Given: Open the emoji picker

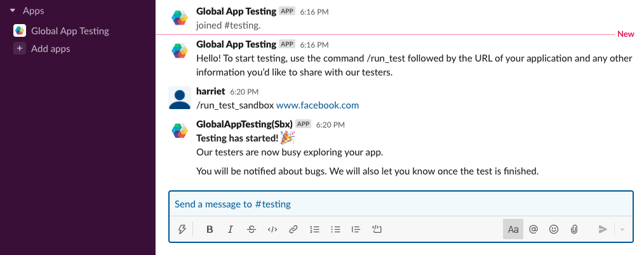Looking at the screenshot, I should coord(554,230).
